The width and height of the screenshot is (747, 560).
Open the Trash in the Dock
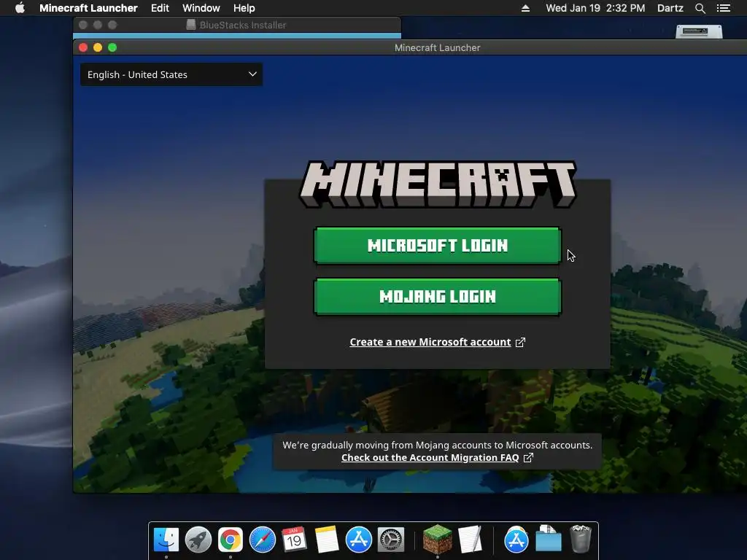tap(580, 539)
